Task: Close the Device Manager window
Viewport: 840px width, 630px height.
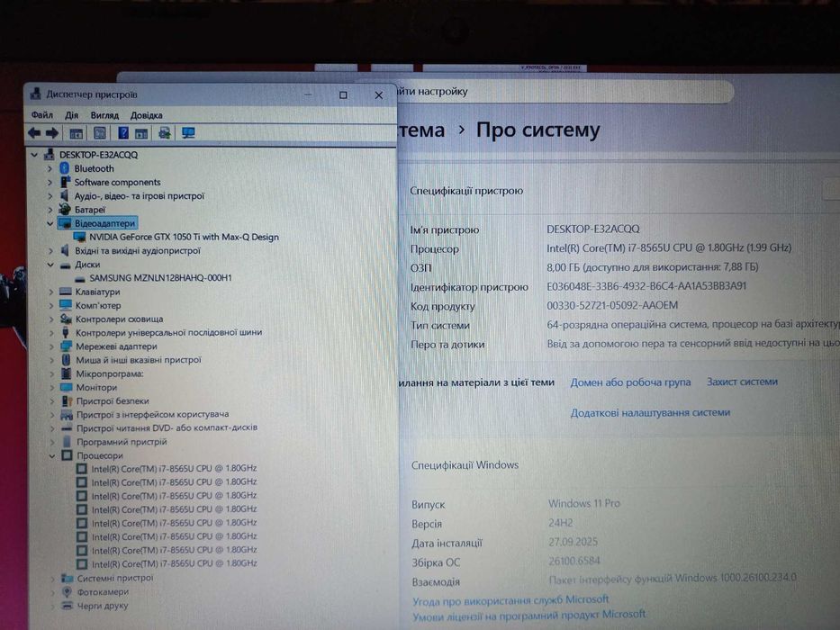Action: (379, 94)
